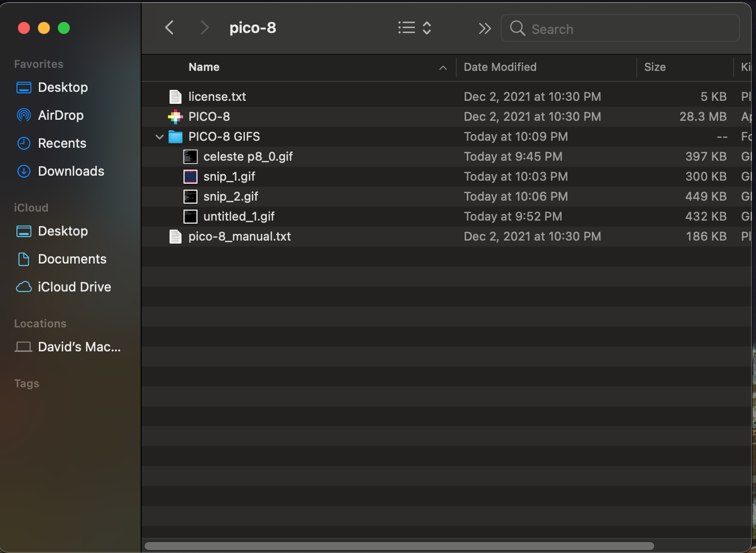
Task: Open the list view options control
Action: tap(414, 27)
